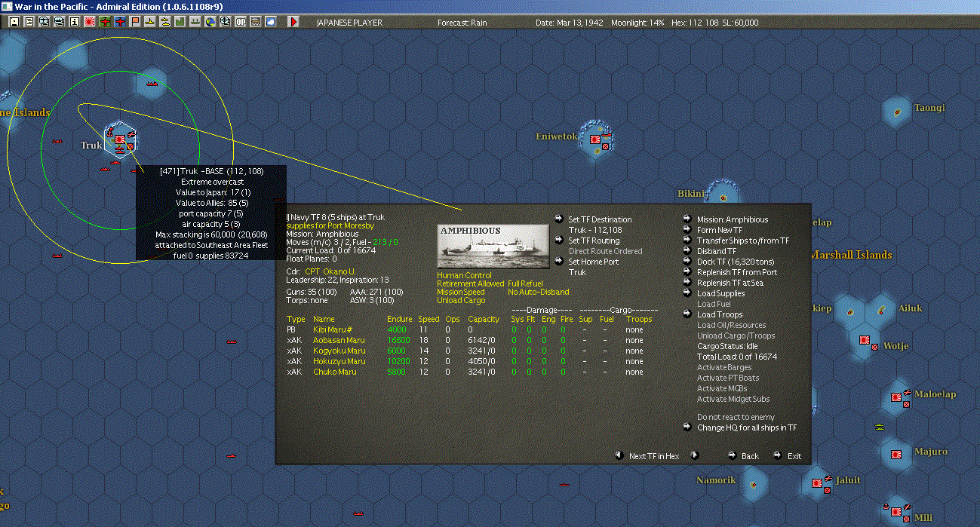Open ship Hokuzyu Maru details
The height and width of the screenshot is (527, 980).
click(x=339, y=361)
